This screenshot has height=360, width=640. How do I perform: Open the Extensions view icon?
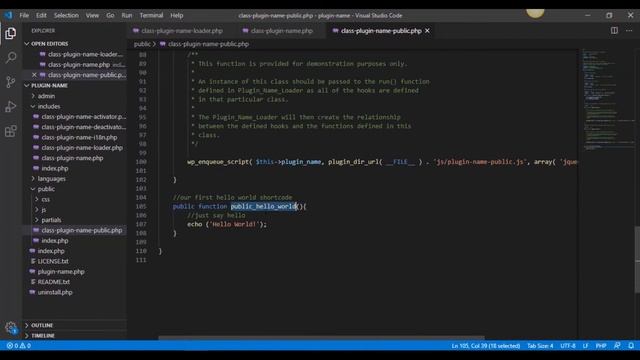[11, 131]
